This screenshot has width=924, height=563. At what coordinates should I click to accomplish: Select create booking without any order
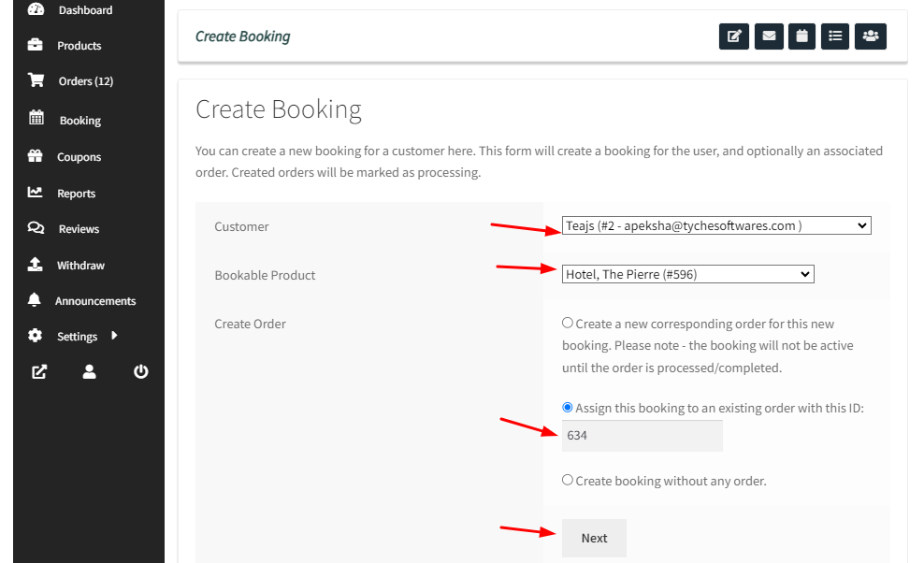pos(568,480)
